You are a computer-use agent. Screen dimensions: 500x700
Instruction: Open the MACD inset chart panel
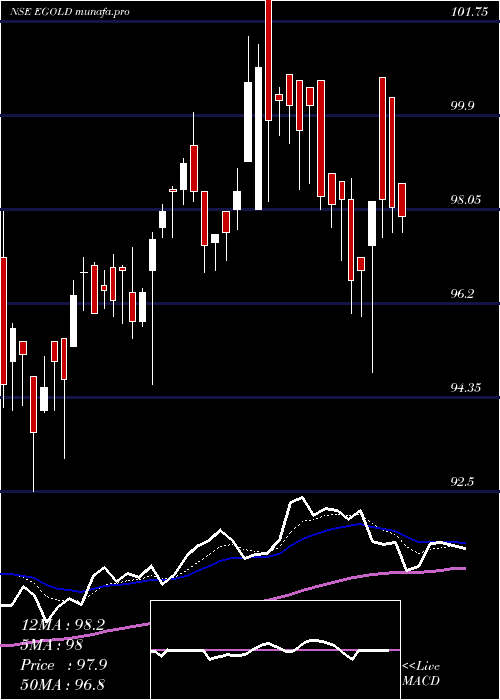click(x=275, y=650)
